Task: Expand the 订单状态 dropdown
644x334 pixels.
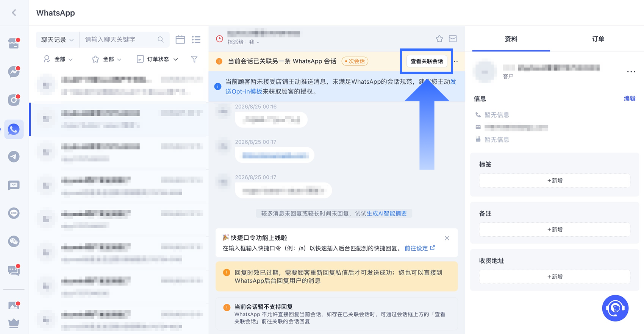Action: tap(157, 59)
